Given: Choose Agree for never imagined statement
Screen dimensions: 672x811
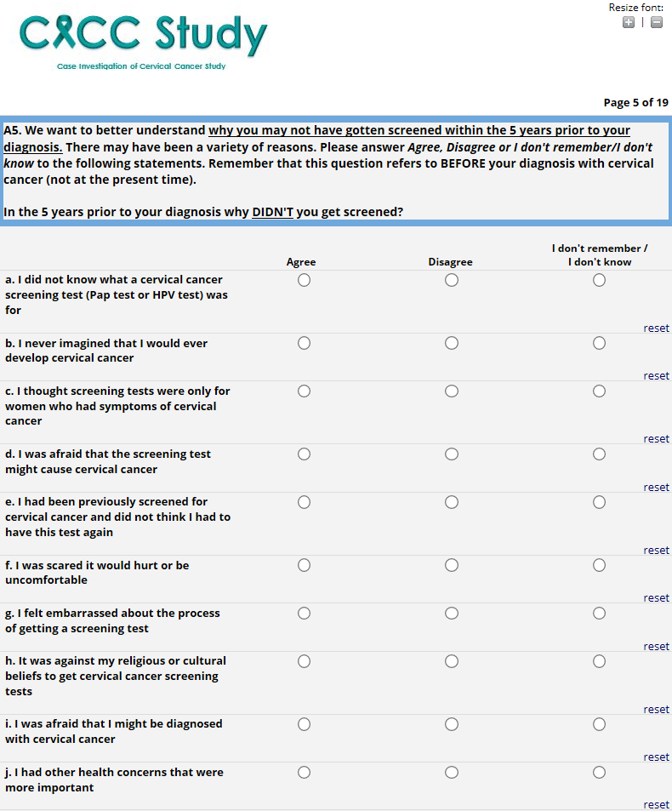Looking at the screenshot, I should (x=304, y=343).
